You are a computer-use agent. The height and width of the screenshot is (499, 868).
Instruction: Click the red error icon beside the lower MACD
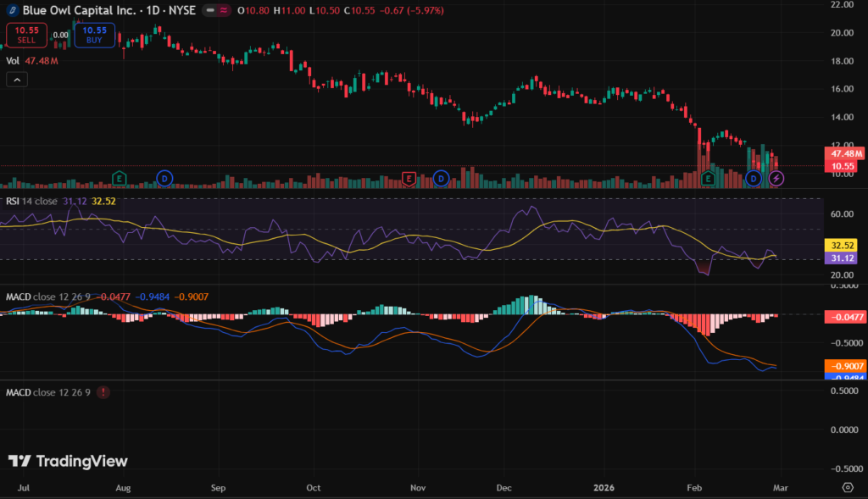click(103, 393)
